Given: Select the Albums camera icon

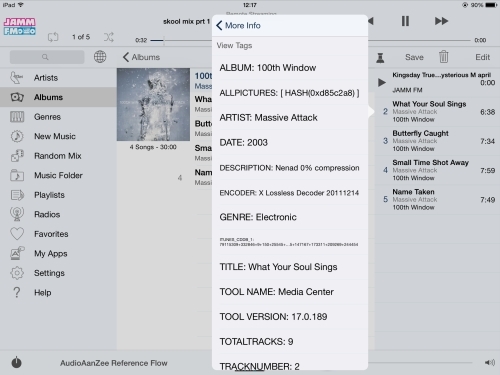Looking at the screenshot, I should click(17, 97).
